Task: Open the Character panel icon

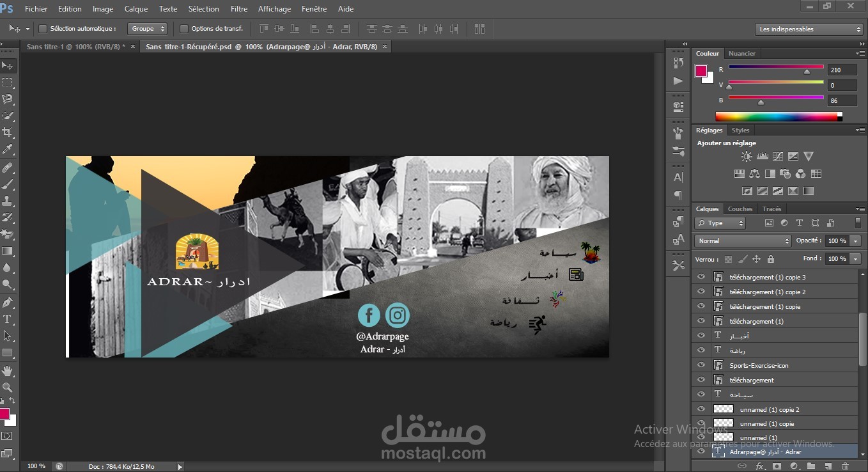Action: pos(678,177)
